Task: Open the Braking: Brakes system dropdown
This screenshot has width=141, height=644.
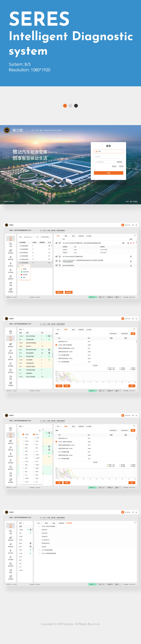Action: pos(29,237)
